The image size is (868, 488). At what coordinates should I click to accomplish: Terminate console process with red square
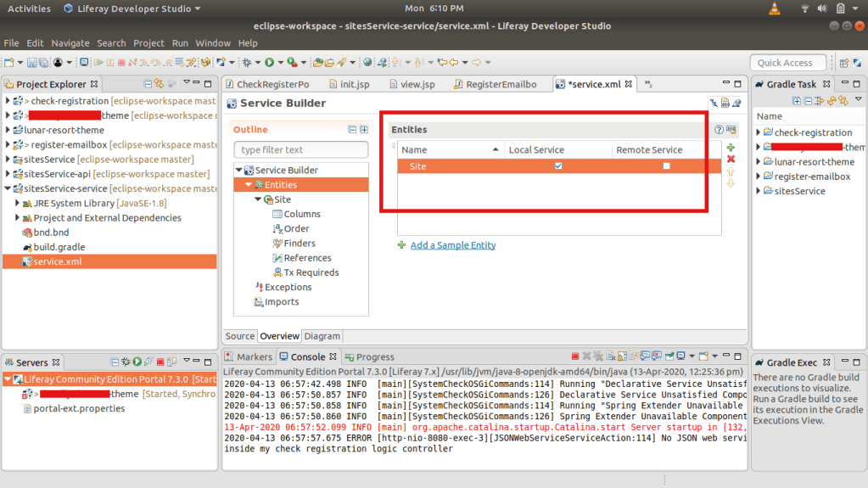(x=575, y=357)
